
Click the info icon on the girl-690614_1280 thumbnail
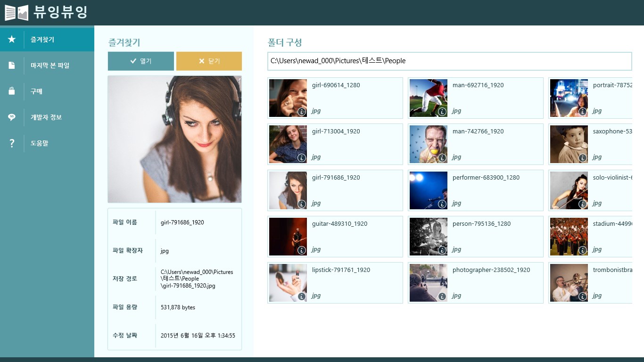(x=302, y=112)
